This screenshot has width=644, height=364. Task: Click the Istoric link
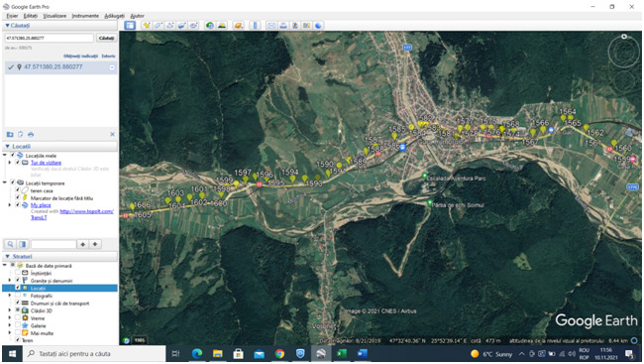[108, 56]
